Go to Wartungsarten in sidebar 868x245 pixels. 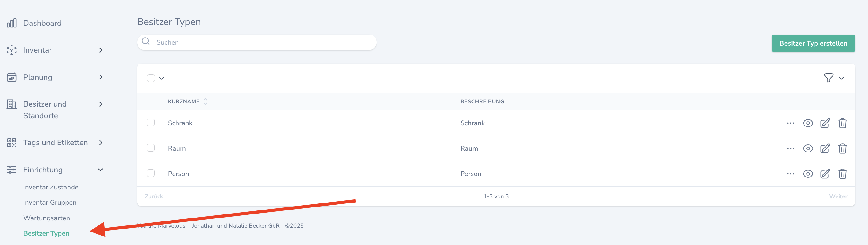click(46, 218)
